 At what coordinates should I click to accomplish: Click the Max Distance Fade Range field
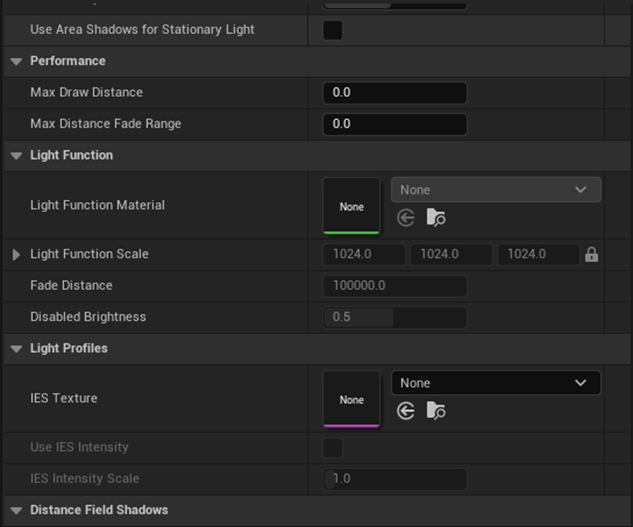(394, 124)
